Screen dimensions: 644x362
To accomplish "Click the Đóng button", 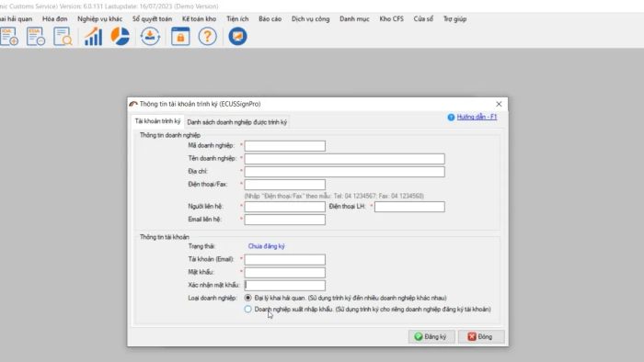I will (481, 336).
